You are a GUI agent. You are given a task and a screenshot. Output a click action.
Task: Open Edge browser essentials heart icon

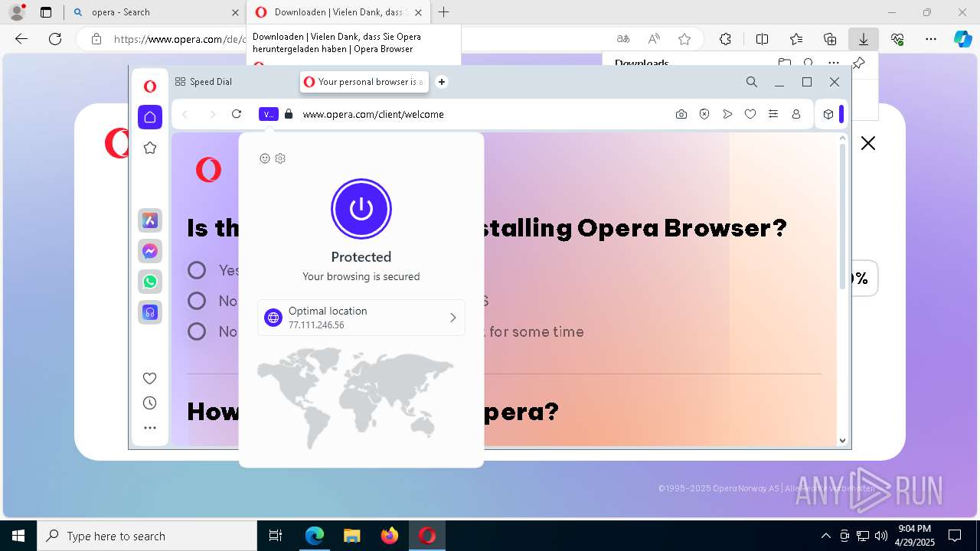pyautogui.click(x=897, y=39)
